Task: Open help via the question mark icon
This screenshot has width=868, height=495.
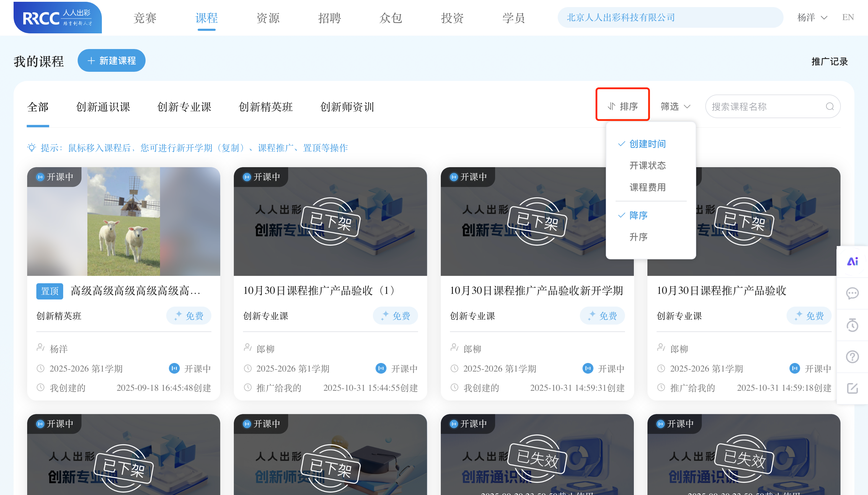Action: [x=852, y=356]
